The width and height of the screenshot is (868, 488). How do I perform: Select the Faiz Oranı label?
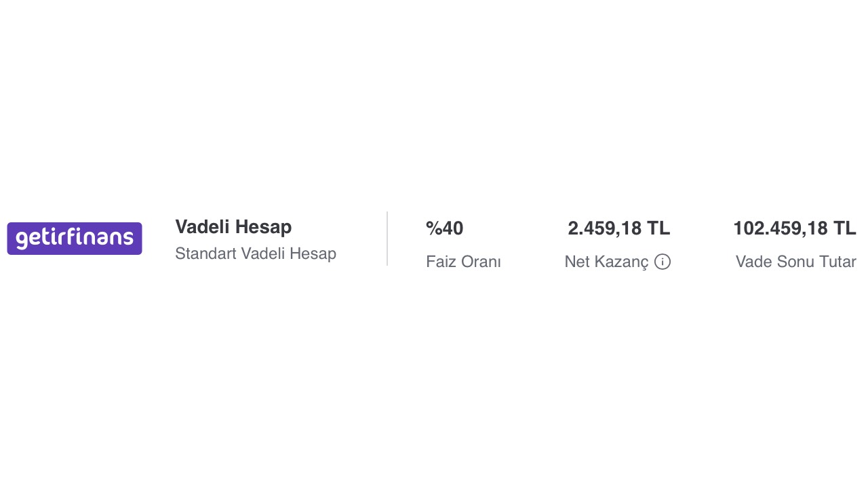[x=463, y=262]
